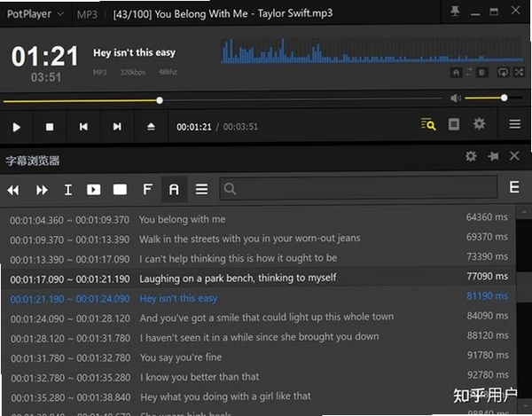Toggle the subtitle browser search icon
Image resolution: width=532 pixels, height=416 pixels.
(x=428, y=124)
